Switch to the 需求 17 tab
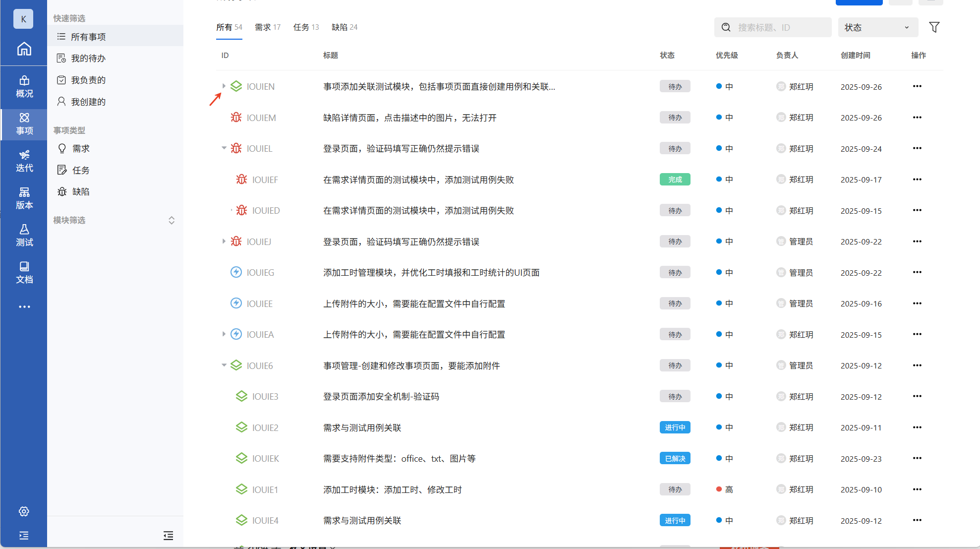This screenshot has height=549, width=980. [x=267, y=27]
